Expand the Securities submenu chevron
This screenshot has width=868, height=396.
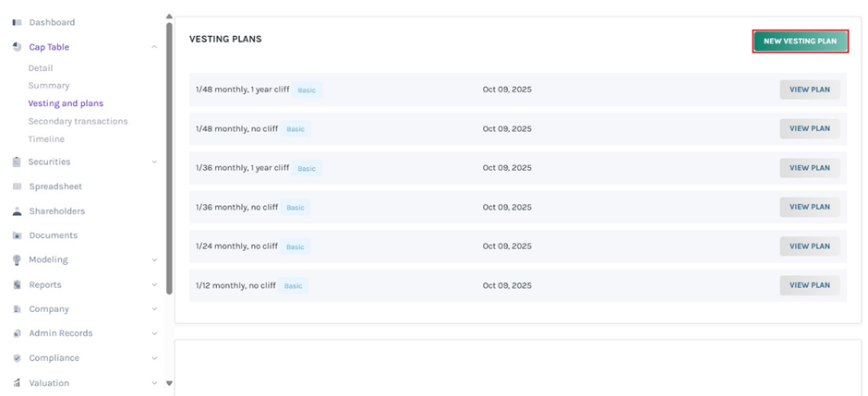[154, 162]
